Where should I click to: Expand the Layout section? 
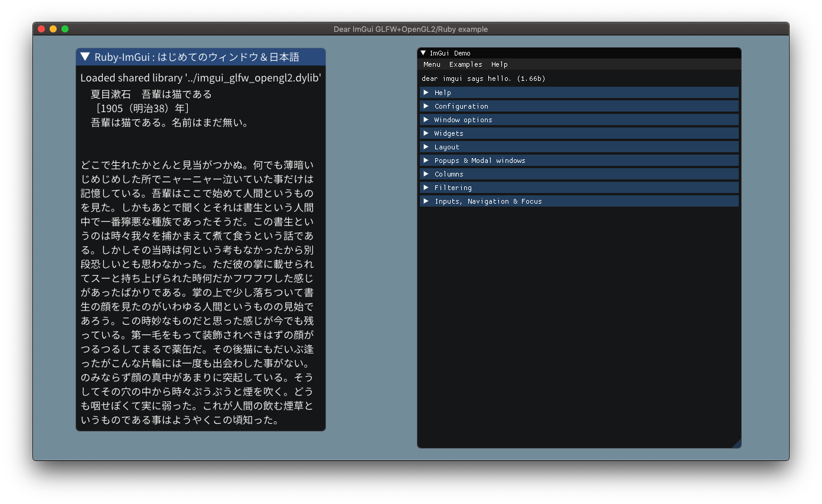click(x=579, y=147)
